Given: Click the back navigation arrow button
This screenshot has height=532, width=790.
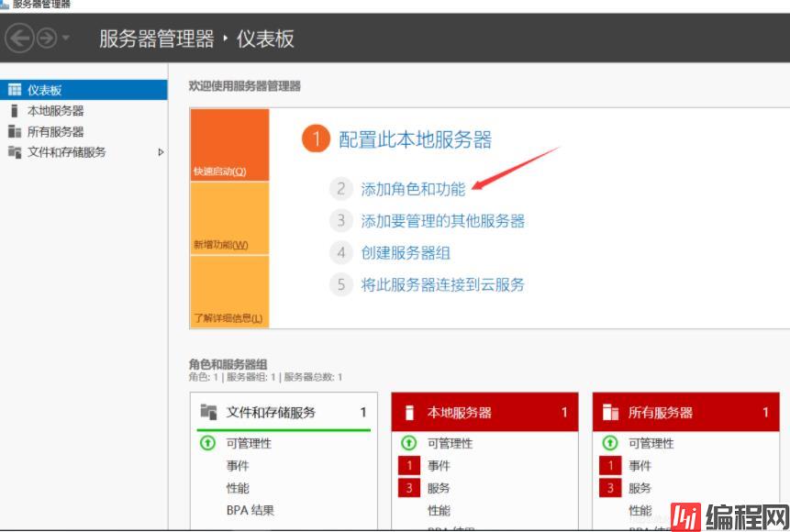Looking at the screenshot, I should pos(19,39).
